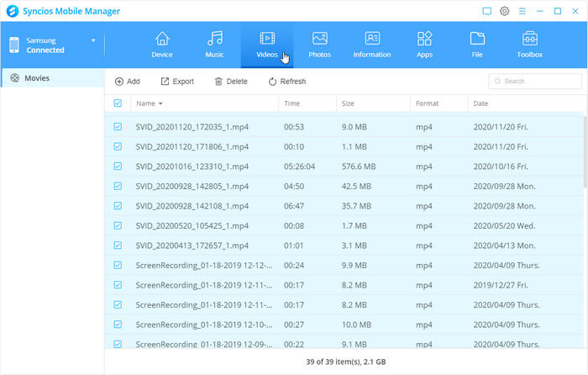This screenshot has height=375, width=588.
Task: Click the Syncios logo icon
Action: tap(13, 11)
